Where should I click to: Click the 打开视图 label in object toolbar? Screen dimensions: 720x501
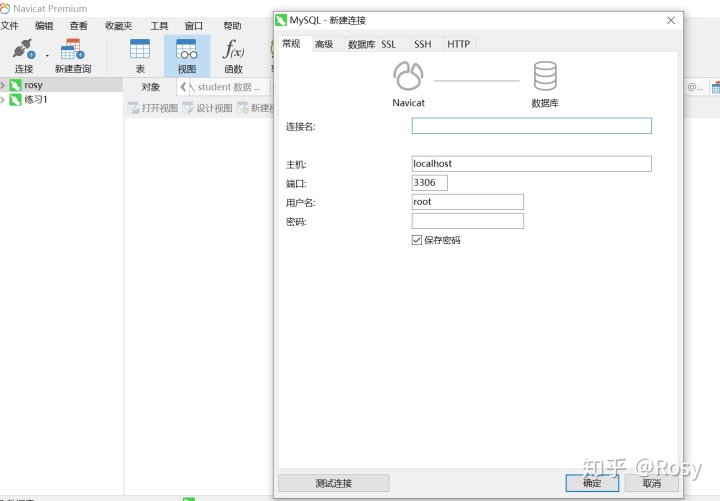tap(159, 108)
